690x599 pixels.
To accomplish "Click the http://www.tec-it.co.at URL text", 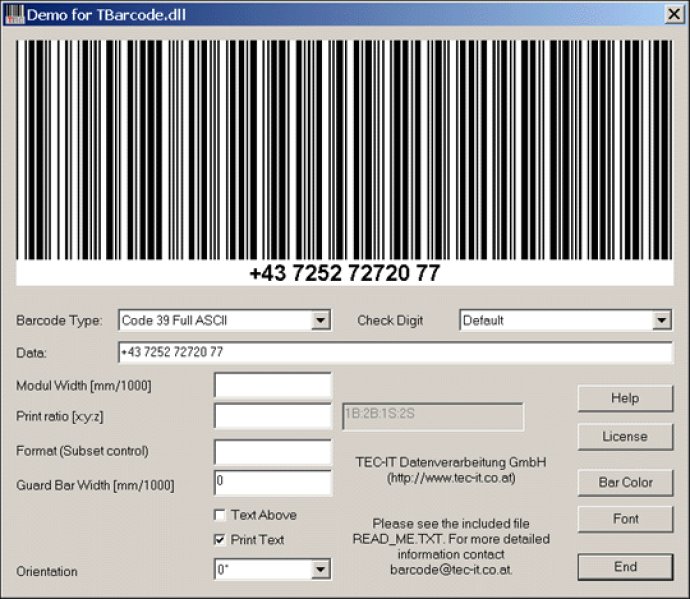I will coord(451,478).
